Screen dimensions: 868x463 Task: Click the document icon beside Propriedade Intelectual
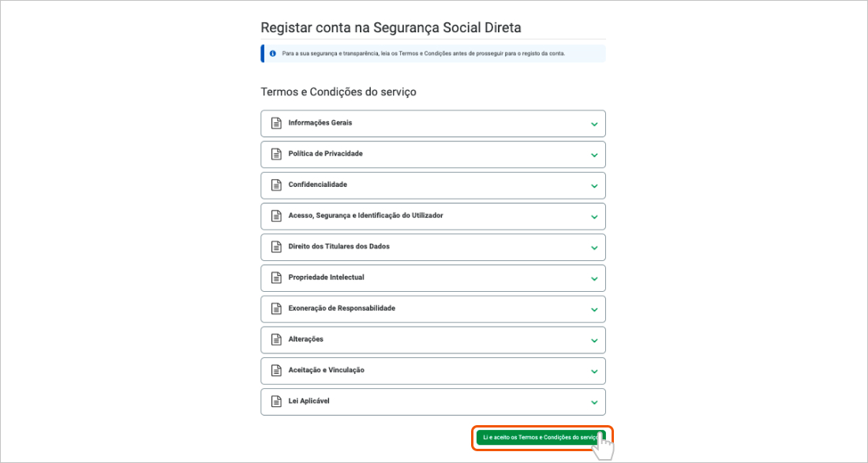point(276,278)
